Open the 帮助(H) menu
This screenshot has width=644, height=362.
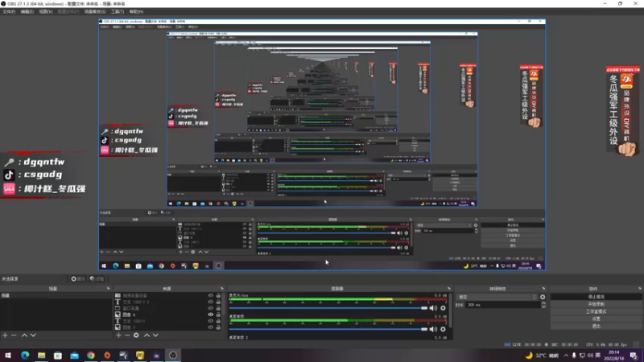tap(136, 11)
